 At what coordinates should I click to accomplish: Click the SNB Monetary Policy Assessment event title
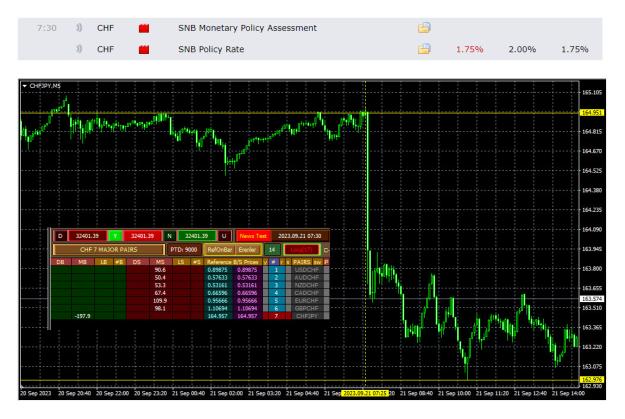(247, 28)
